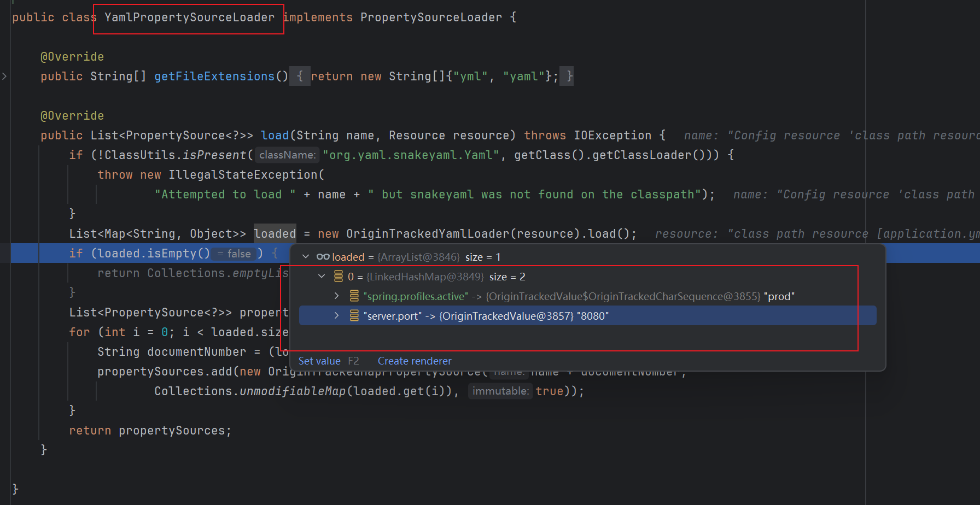Viewport: 980px width, 505px height.
Task: Click the return propertySources statement
Action: [x=150, y=431]
